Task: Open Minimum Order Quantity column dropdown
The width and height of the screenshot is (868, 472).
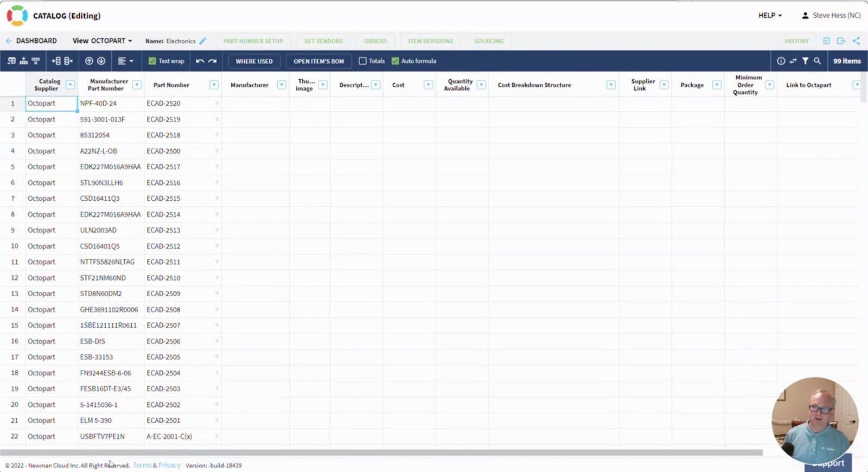Action: point(769,85)
